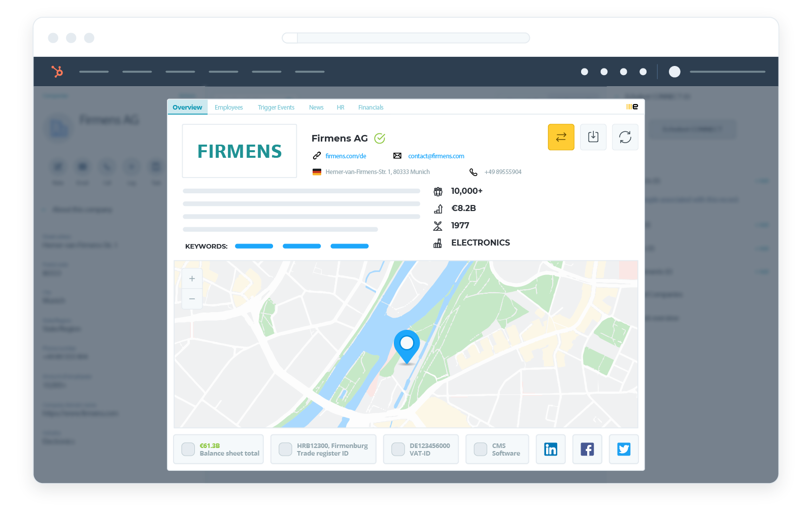Open the firmens.com/de website link
812x517 pixels.
tap(346, 156)
